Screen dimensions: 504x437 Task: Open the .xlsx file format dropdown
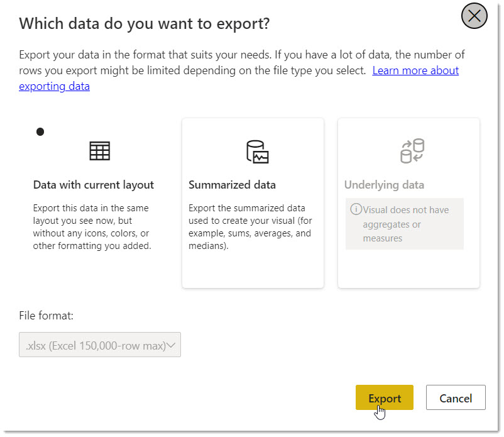tap(100, 345)
